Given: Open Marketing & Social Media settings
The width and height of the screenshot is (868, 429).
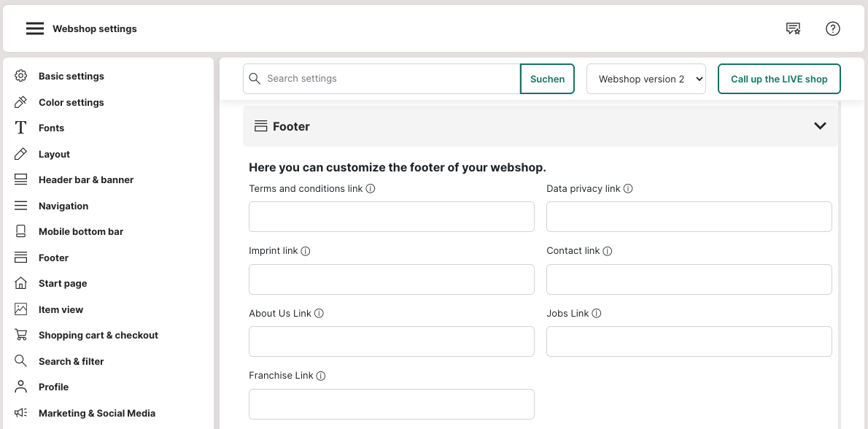Looking at the screenshot, I should point(96,413).
